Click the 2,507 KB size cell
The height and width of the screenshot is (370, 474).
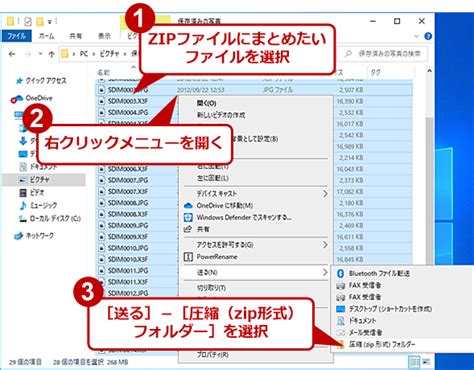click(x=351, y=90)
